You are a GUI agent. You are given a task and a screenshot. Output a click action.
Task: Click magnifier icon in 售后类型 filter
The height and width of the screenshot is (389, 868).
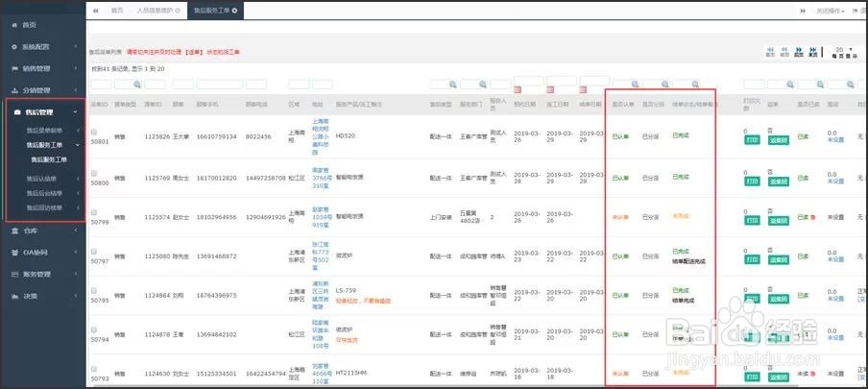(452, 85)
